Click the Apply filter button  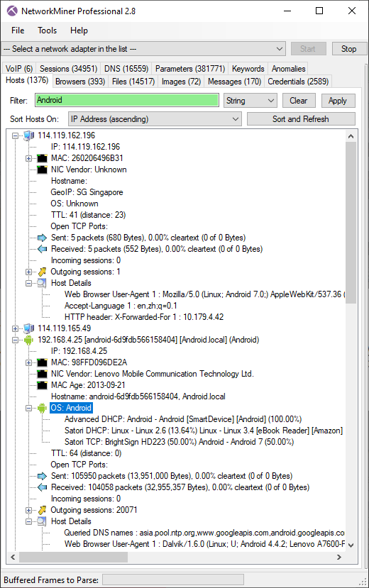[x=338, y=101]
